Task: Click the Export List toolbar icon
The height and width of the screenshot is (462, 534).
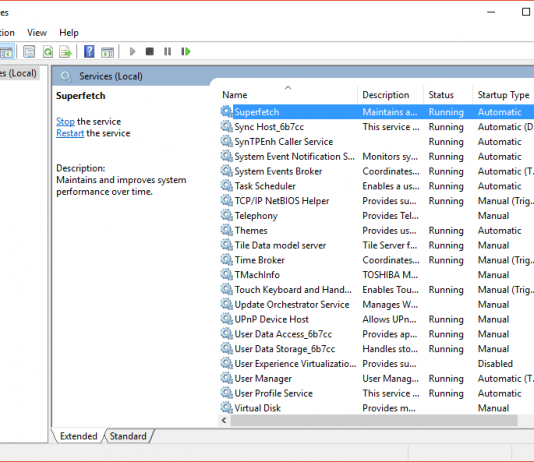Action: tap(65, 52)
